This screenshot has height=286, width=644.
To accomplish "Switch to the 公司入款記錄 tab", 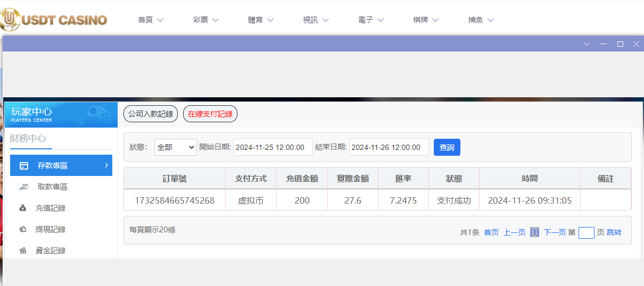I will [x=151, y=114].
